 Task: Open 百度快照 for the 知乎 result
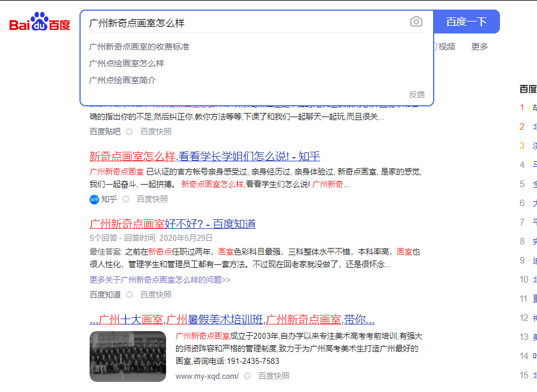(x=152, y=199)
